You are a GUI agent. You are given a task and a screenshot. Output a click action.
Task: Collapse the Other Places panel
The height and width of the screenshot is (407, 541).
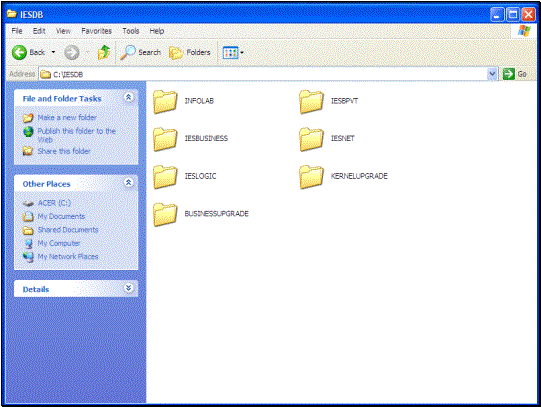128,182
